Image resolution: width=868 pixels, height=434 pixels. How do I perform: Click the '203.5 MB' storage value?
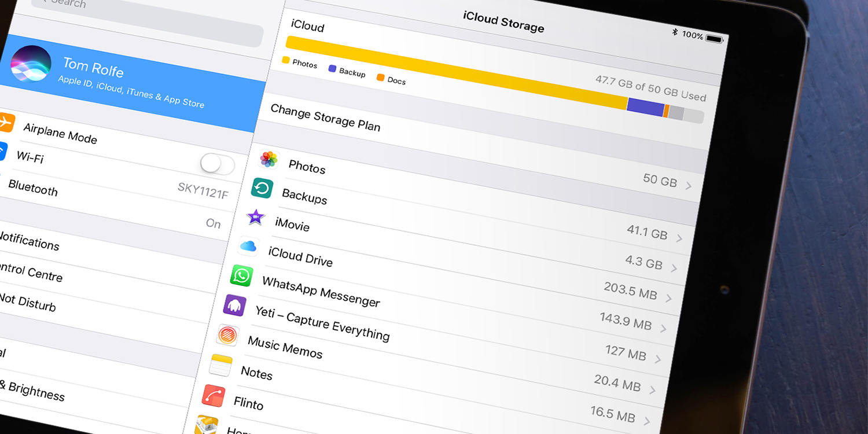tap(630, 291)
